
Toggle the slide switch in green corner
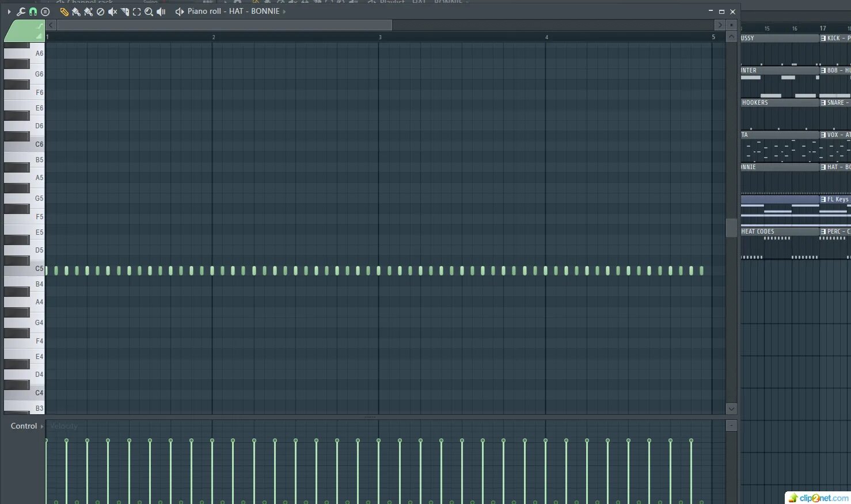click(x=39, y=36)
